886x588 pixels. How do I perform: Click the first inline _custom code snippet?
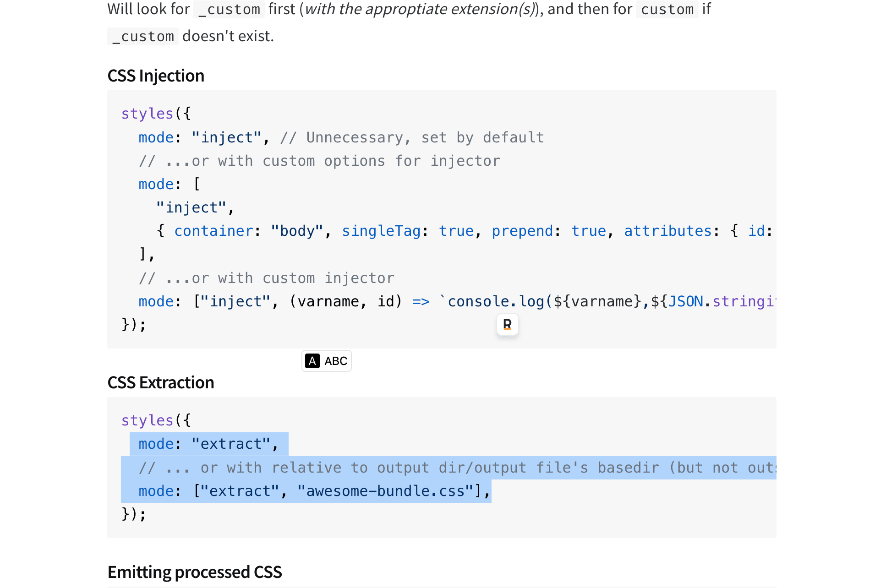229,10
